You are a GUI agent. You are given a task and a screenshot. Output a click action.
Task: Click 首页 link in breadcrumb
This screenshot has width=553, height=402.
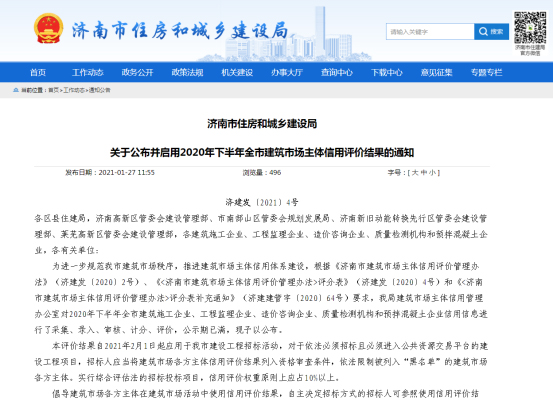click(54, 90)
